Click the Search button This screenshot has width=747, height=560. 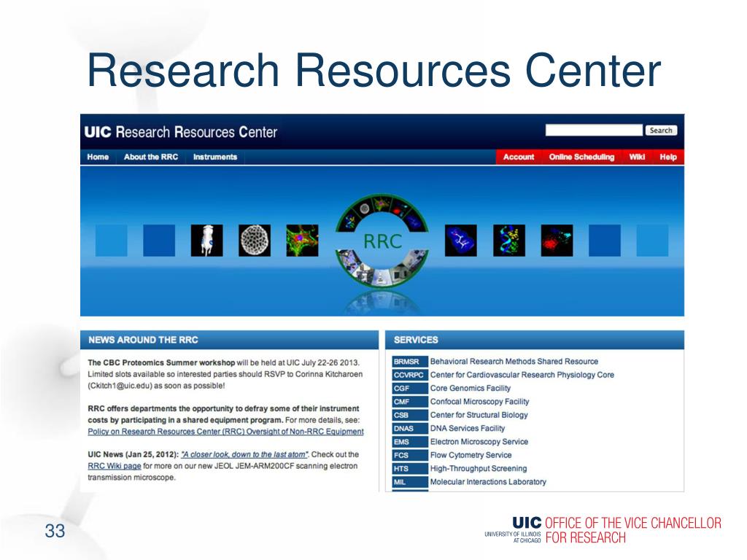point(661,130)
